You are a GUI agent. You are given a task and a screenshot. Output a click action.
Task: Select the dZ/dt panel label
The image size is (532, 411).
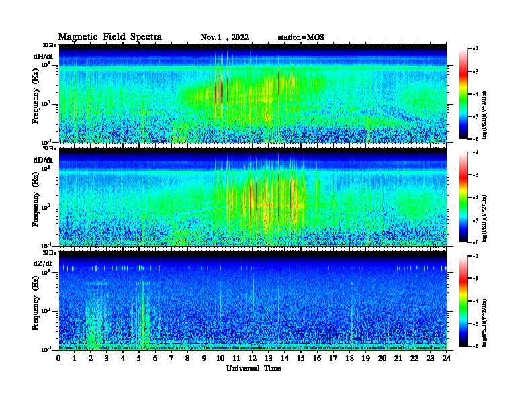pyautogui.click(x=43, y=263)
